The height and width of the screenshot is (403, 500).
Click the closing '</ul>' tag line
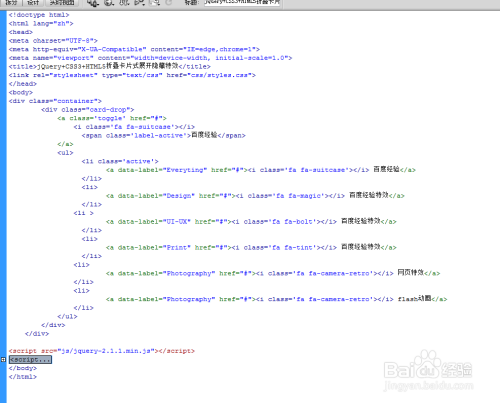click(67, 316)
